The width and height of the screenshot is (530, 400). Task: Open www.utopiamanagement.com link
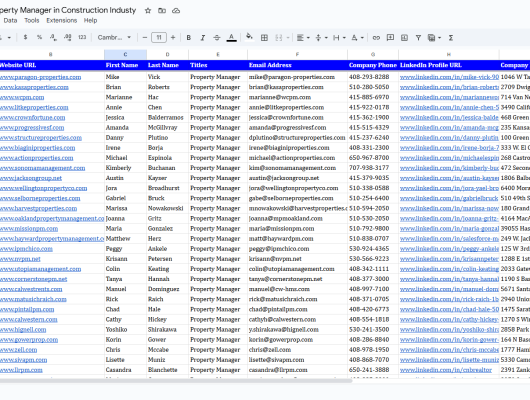[x=41, y=269]
